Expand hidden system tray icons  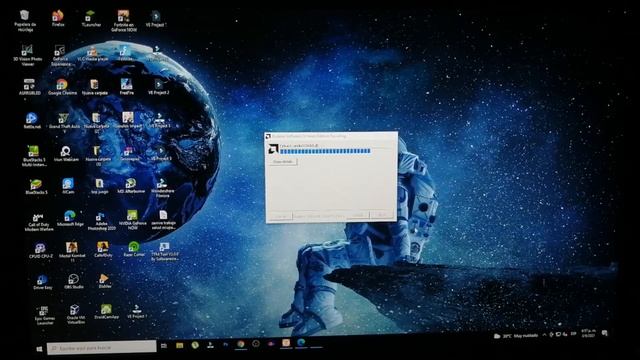(544, 335)
